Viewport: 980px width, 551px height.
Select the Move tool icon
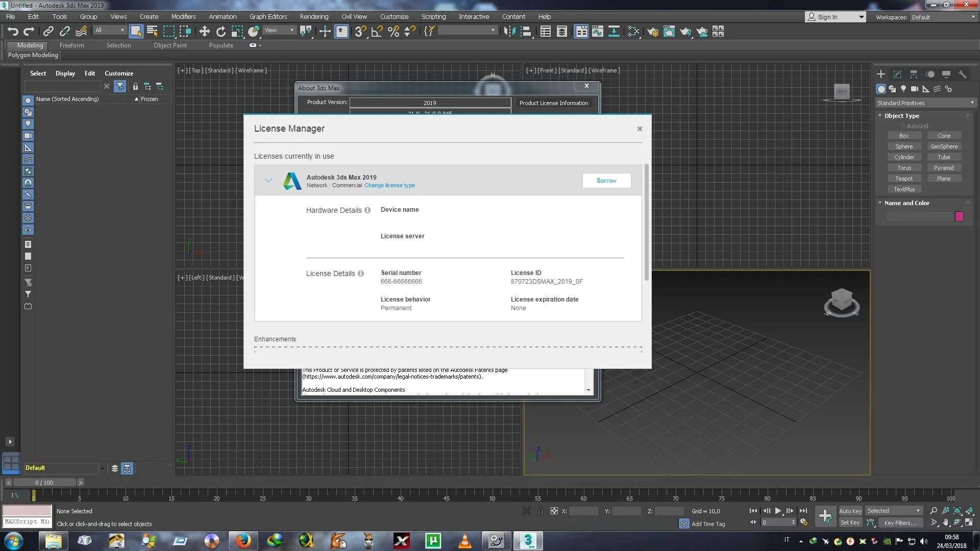click(204, 32)
